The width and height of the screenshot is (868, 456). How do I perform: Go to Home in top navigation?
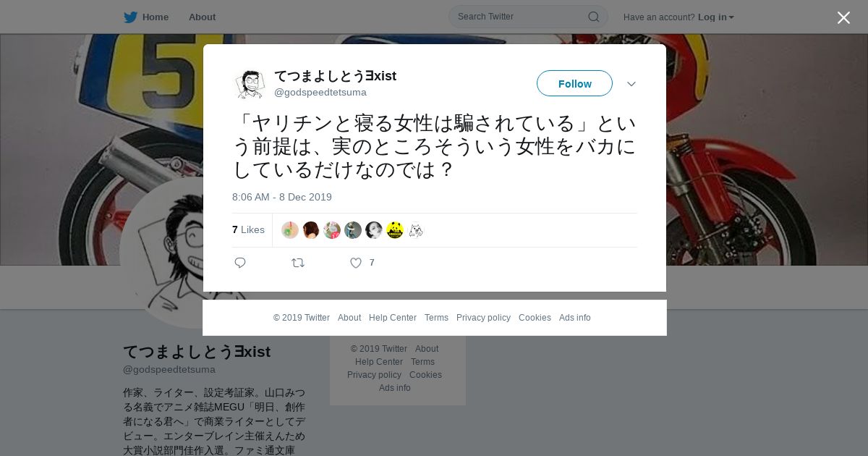pyautogui.click(x=156, y=17)
